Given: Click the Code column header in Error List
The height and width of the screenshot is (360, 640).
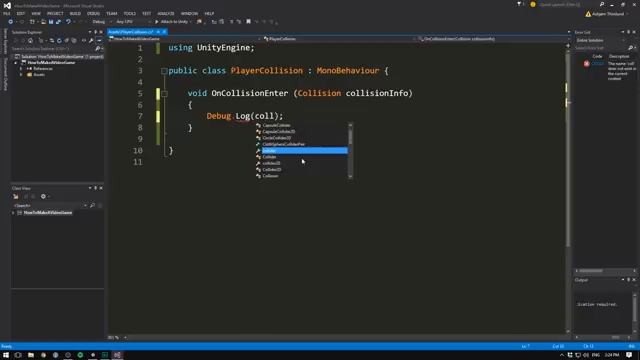Looking at the screenshot, I should [x=597, y=56].
